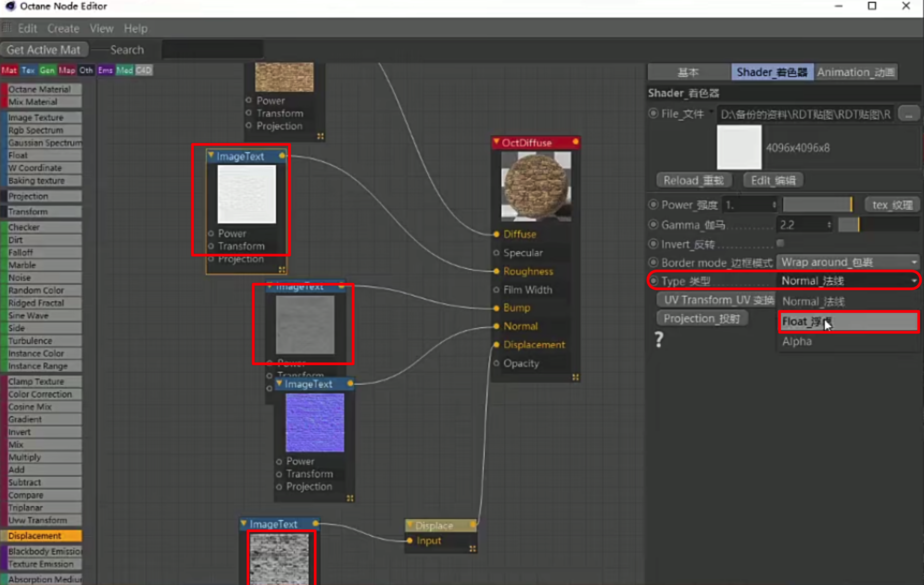The height and width of the screenshot is (585, 924).
Task: Click the Ems filter tag icon
Action: click(x=106, y=70)
